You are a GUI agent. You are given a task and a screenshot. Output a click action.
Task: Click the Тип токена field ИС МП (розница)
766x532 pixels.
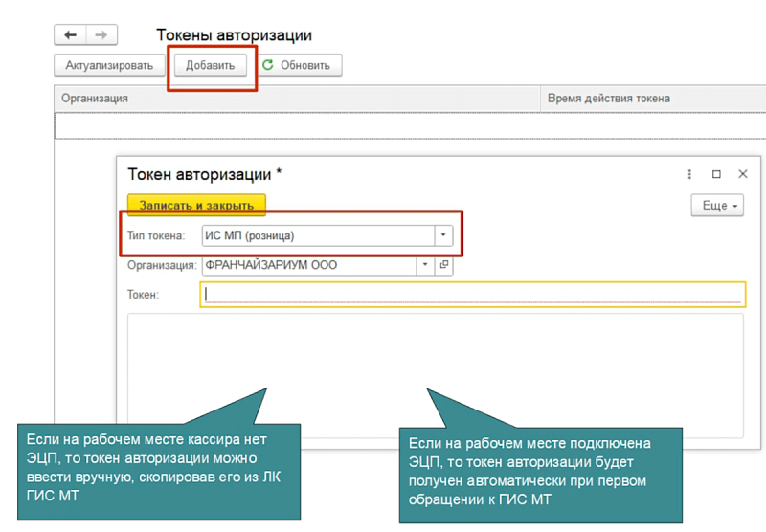[318, 235]
